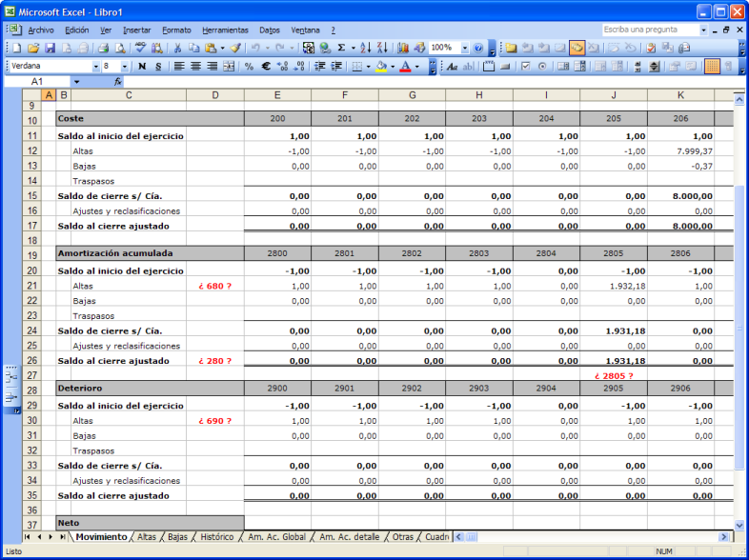Switch to Am. Ac. detalle sheet tab
This screenshot has height=560, width=749.
point(349,537)
